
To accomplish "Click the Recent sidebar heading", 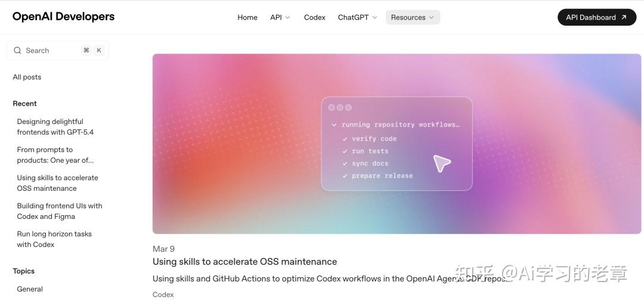I will tap(24, 104).
